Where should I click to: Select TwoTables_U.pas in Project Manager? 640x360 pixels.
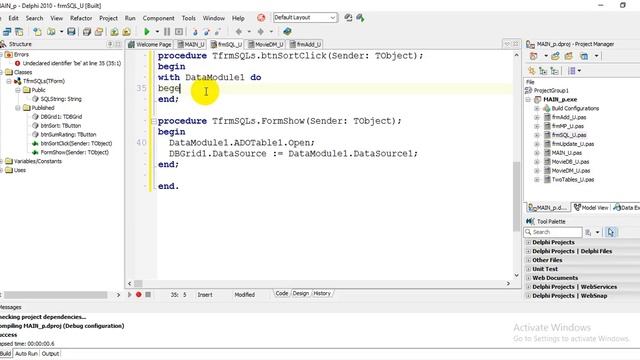pyautogui.click(x=573, y=180)
